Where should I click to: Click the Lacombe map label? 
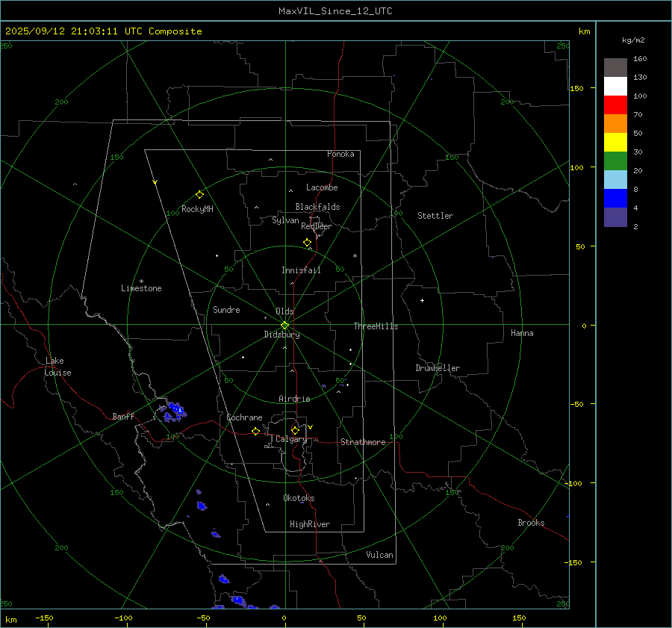tap(322, 187)
